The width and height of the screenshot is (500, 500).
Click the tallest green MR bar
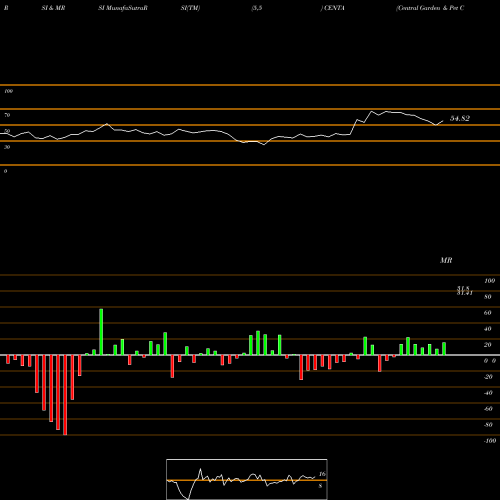click(x=101, y=332)
